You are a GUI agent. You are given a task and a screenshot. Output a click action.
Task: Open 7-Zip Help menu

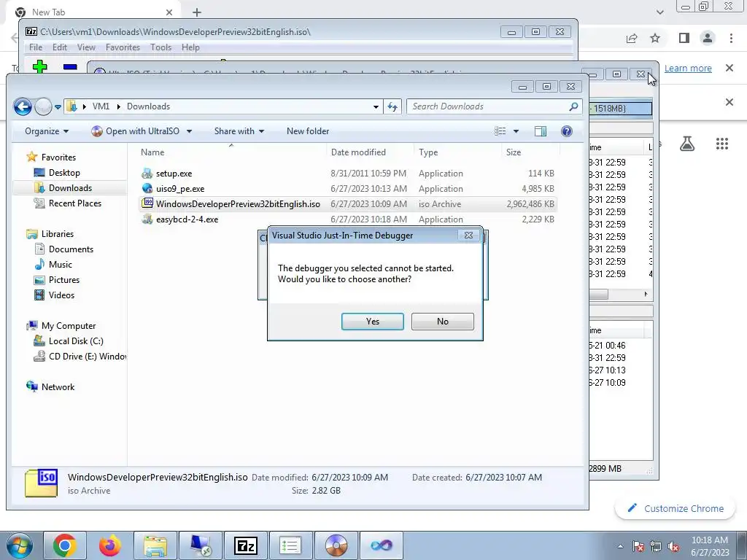point(190,47)
